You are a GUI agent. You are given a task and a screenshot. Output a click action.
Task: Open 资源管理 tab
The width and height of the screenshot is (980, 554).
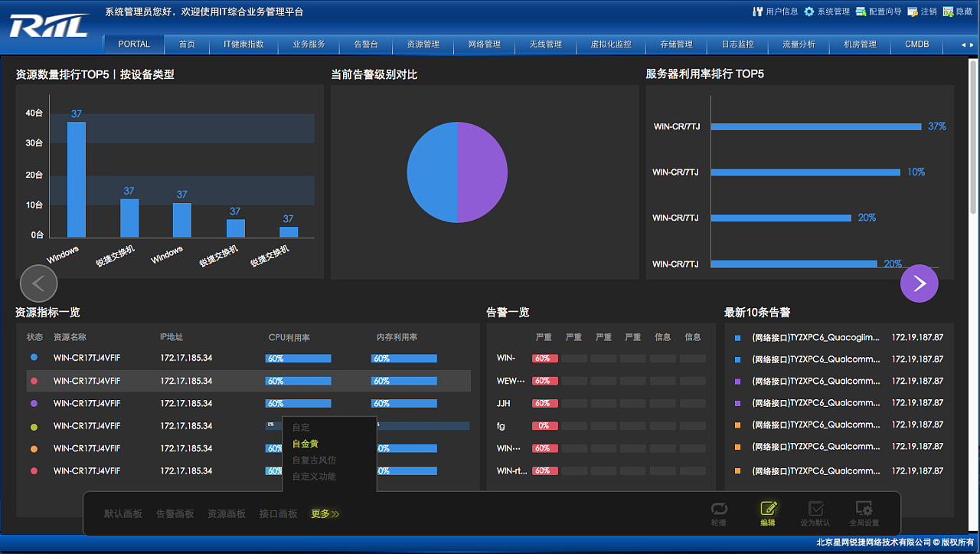pyautogui.click(x=423, y=44)
